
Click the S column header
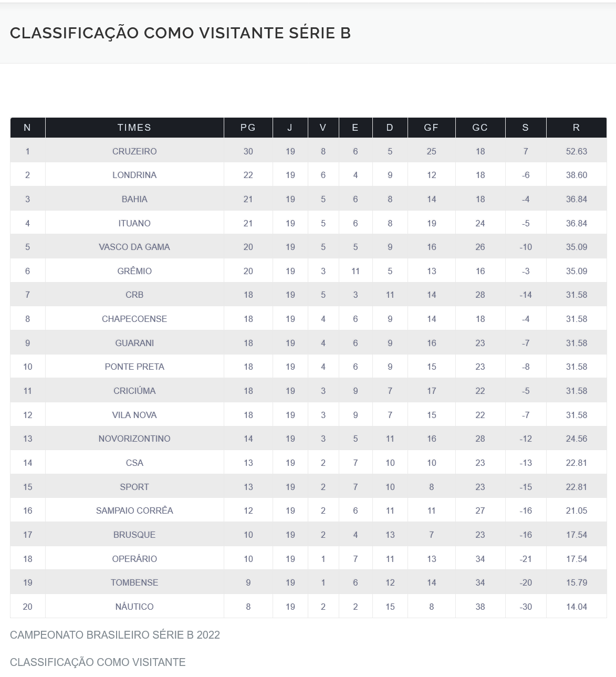(x=525, y=128)
